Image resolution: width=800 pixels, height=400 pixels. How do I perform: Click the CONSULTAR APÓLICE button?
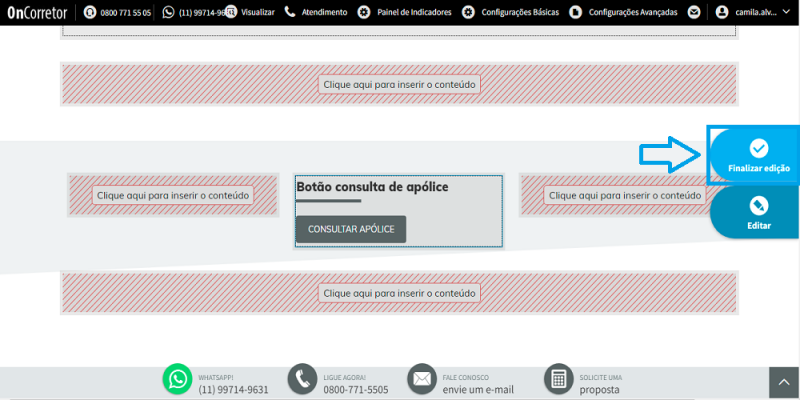click(351, 229)
